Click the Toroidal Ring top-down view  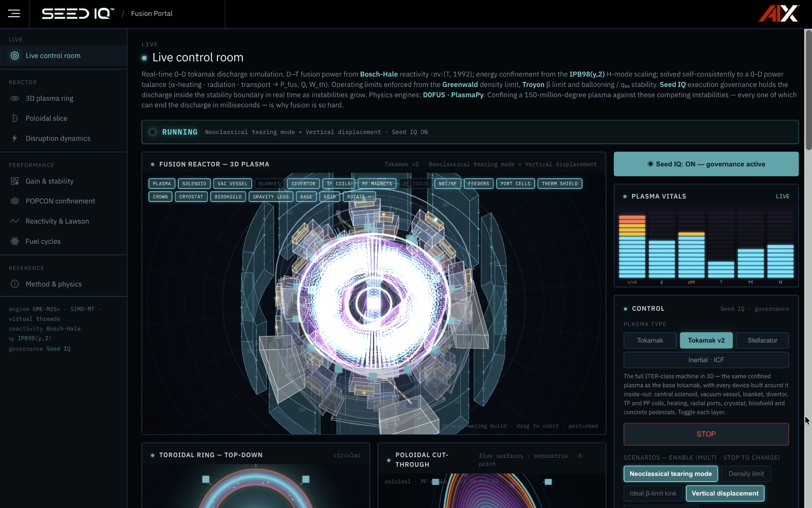coord(256,486)
